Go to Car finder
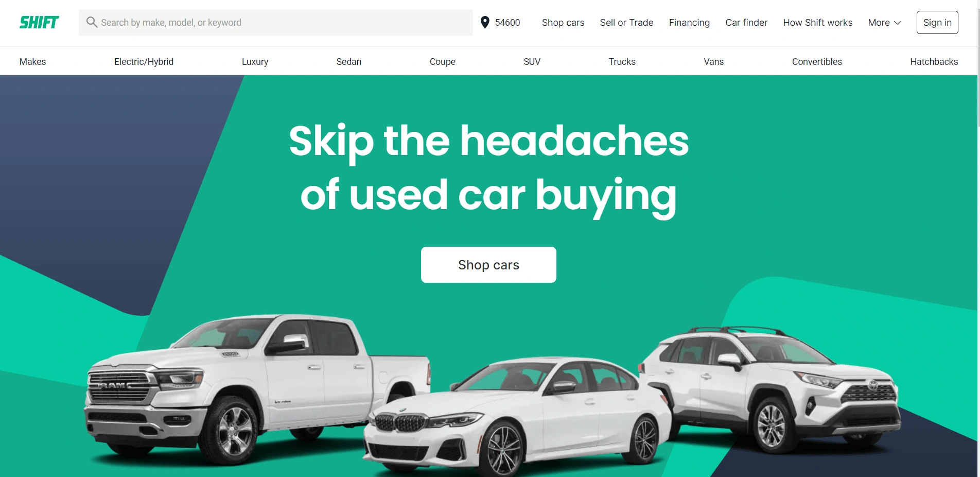 746,23
